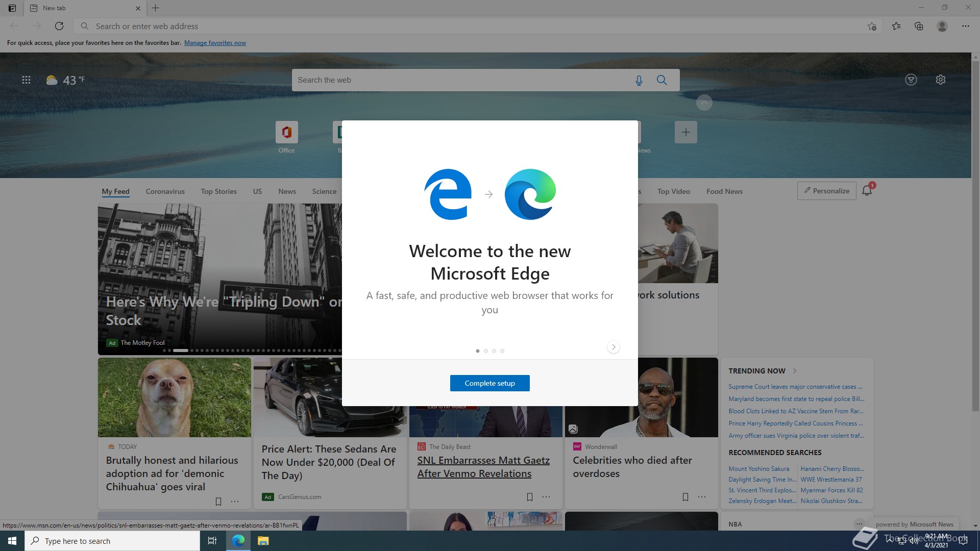Select the third carousel dot in welcome dialog
980x551 pixels.
494,351
